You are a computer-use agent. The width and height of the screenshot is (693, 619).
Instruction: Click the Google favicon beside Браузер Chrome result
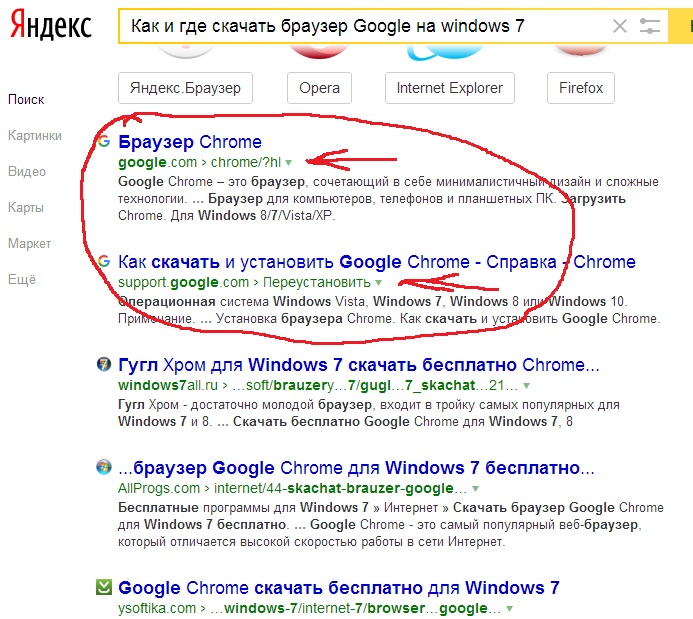coord(104,141)
